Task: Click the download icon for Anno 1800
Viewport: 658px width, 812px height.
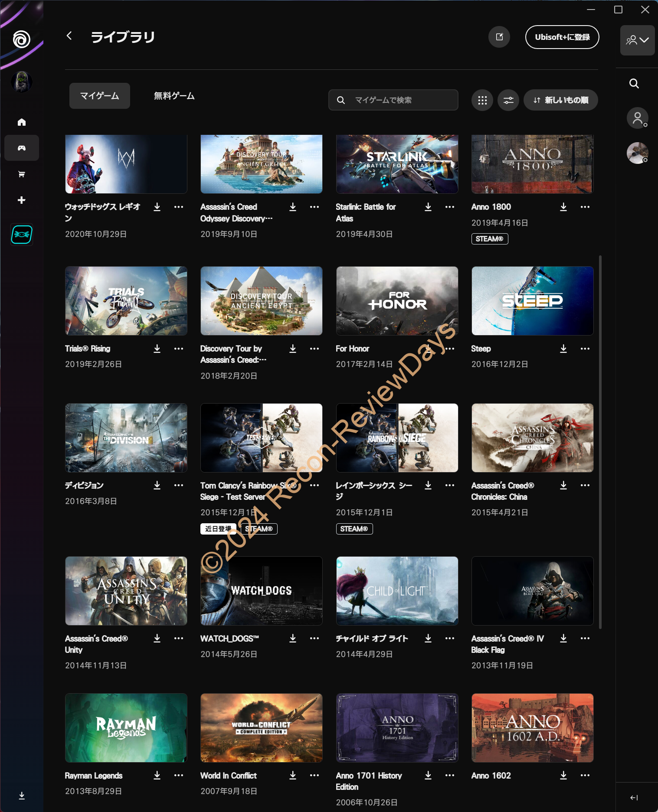Action: [x=563, y=207]
